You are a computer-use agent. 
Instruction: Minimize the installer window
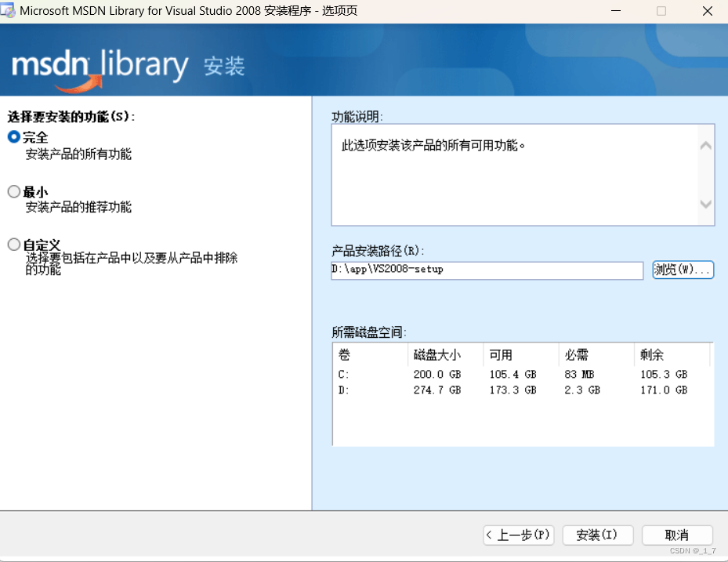point(616,11)
